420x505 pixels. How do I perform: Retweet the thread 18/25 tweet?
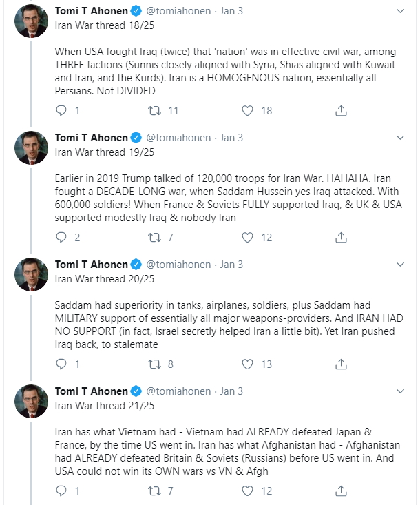tap(154, 111)
